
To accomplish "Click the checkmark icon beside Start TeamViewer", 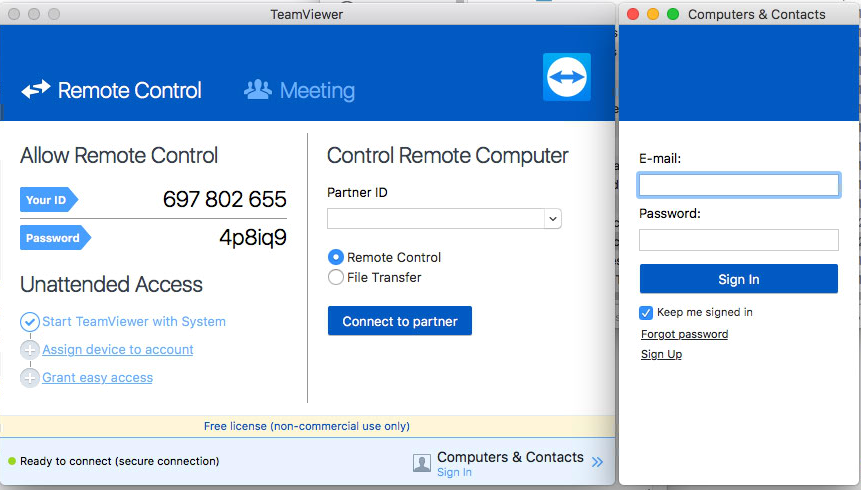I will click(x=30, y=322).
